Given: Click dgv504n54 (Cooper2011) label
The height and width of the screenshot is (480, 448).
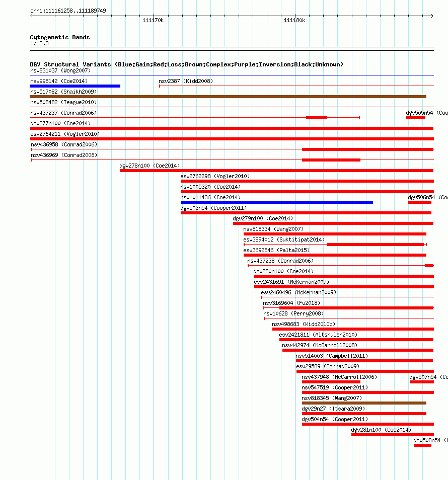Looking at the screenshot, I should [x=335, y=419].
